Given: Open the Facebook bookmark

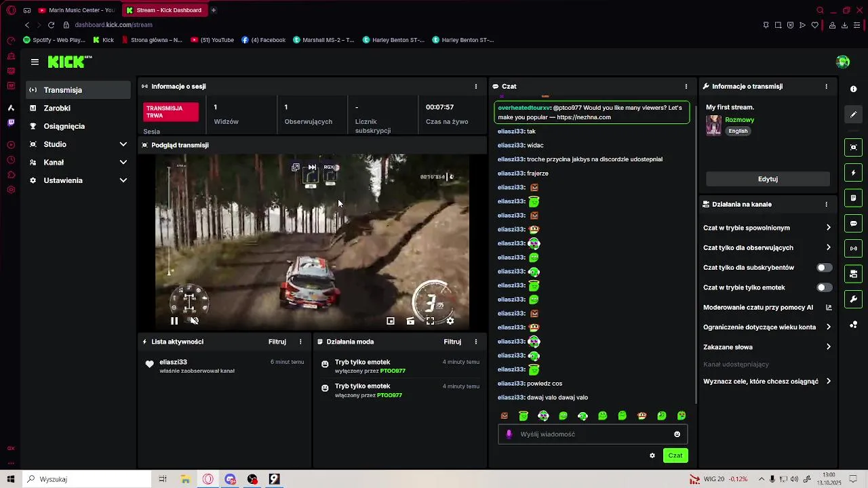Looking at the screenshot, I should [264, 40].
